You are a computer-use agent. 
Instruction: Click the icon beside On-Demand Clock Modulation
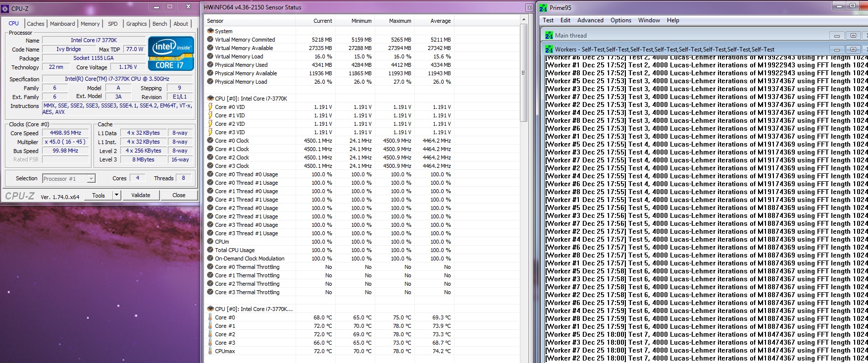click(210, 258)
